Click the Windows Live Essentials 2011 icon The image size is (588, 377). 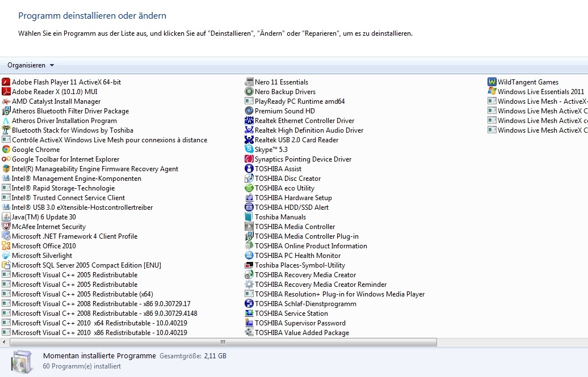[x=492, y=91]
